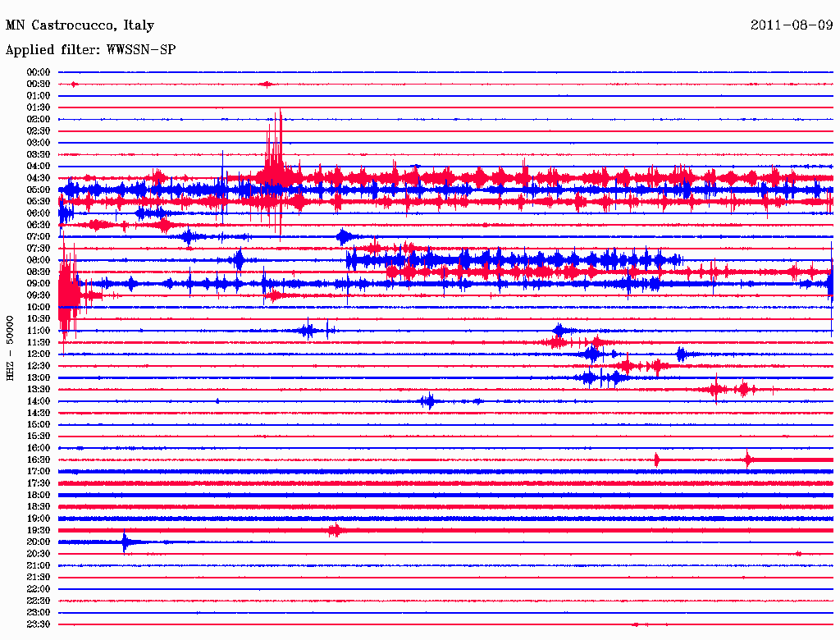Image resolution: width=840 pixels, height=640 pixels.
Task: Select the 04:30 time label
Action: click(39, 178)
